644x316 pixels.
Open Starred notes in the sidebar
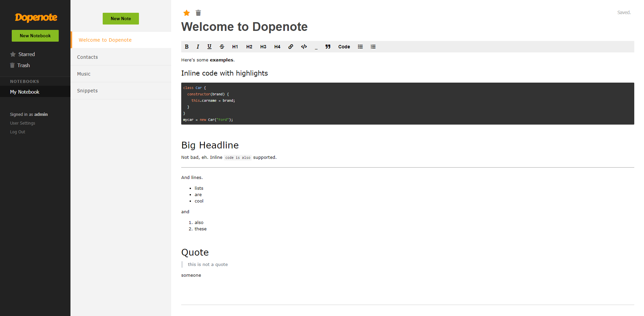pyautogui.click(x=22, y=54)
